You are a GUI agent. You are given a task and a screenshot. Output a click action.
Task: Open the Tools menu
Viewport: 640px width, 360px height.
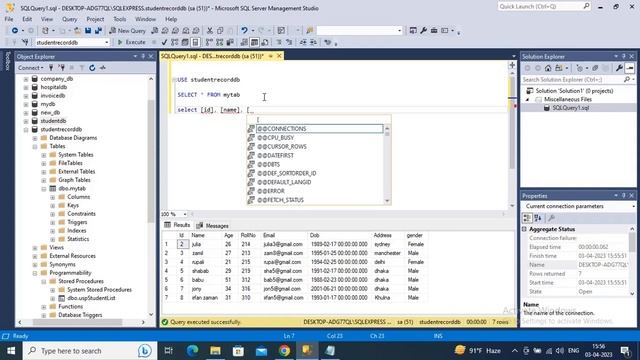(120, 19)
